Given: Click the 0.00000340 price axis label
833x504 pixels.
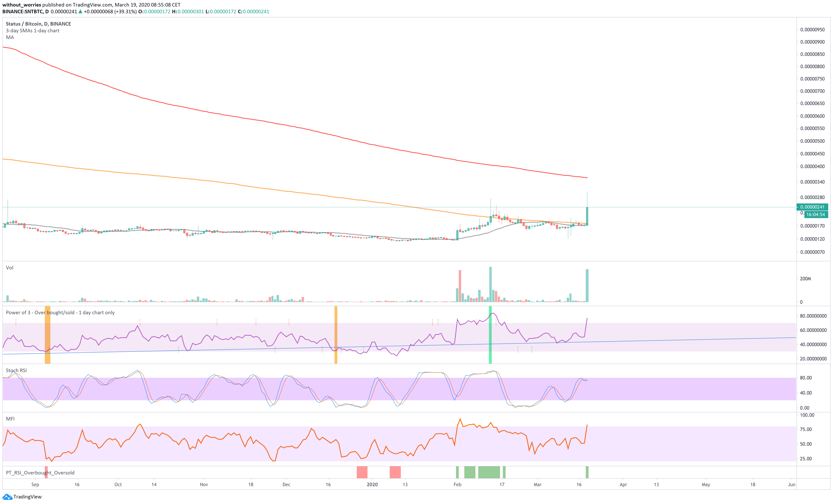Looking at the screenshot, I should (812, 182).
